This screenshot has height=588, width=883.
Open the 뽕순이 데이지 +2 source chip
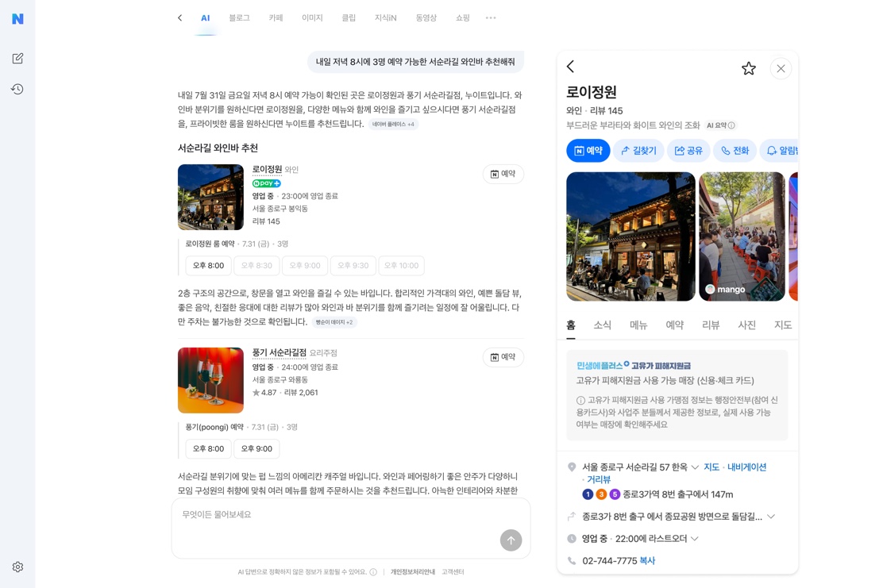coord(334,322)
